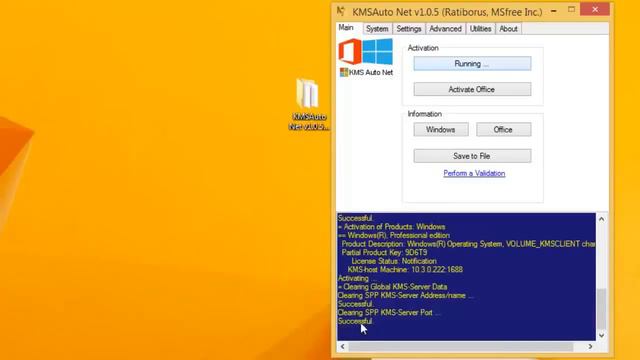640x360 pixels.
Task: Open the About tab
Action: 508,29
